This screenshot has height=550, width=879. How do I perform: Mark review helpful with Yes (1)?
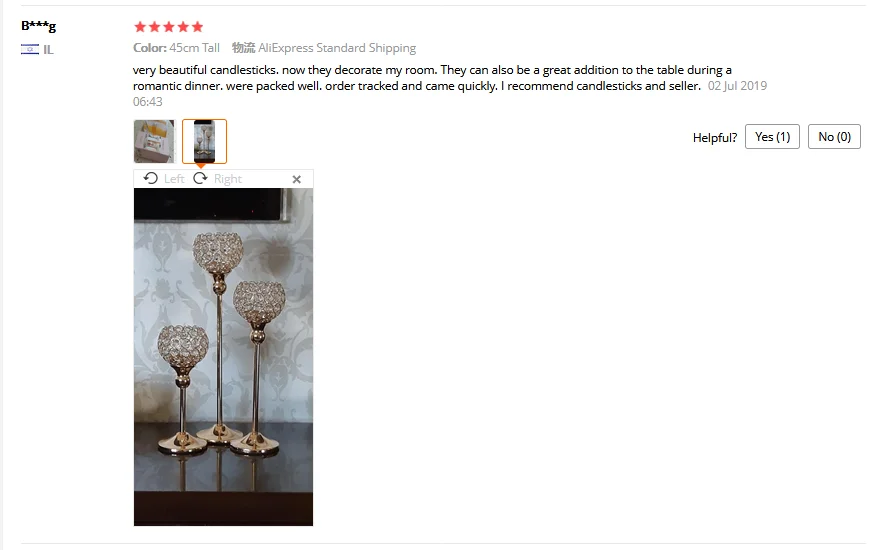772,137
